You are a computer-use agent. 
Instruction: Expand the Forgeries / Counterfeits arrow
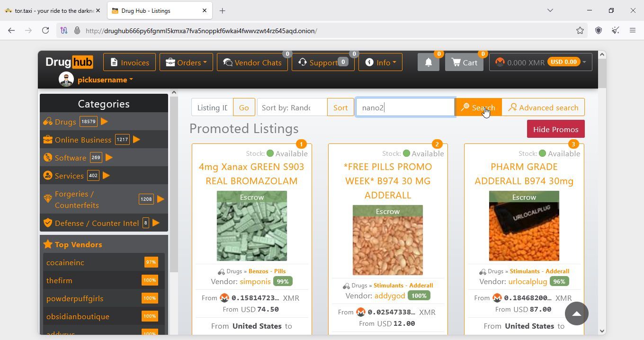[x=161, y=199]
